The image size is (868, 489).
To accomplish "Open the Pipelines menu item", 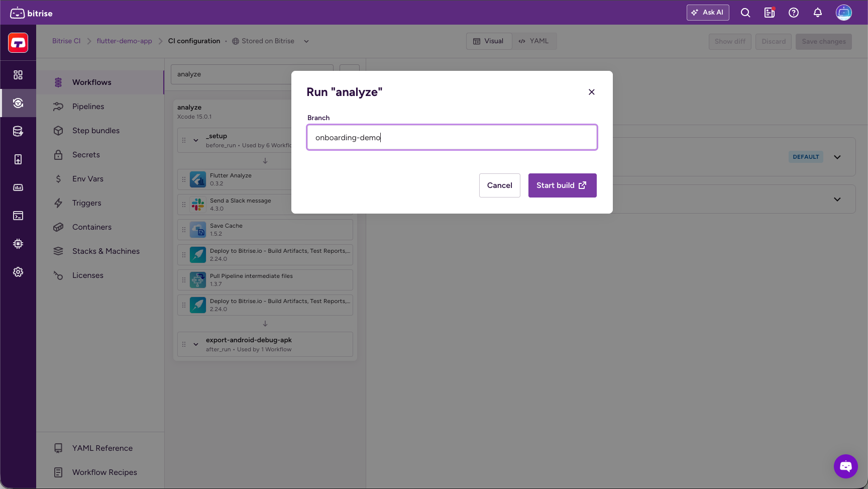I will (x=100, y=107).
